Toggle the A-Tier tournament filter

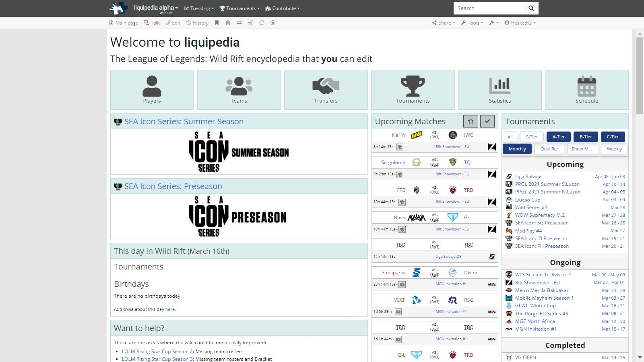pyautogui.click(x=558, y=137)
